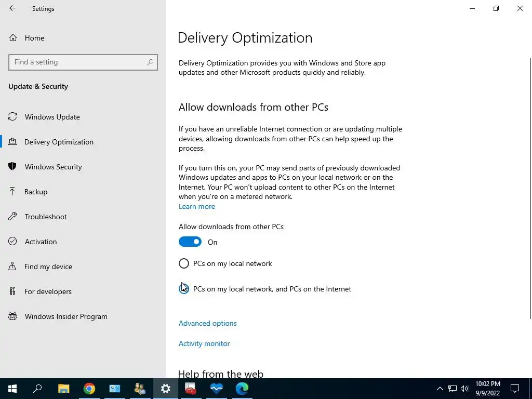Click the search magnifier in Find a setting
The image size is (532, 399).
[150, 62]
